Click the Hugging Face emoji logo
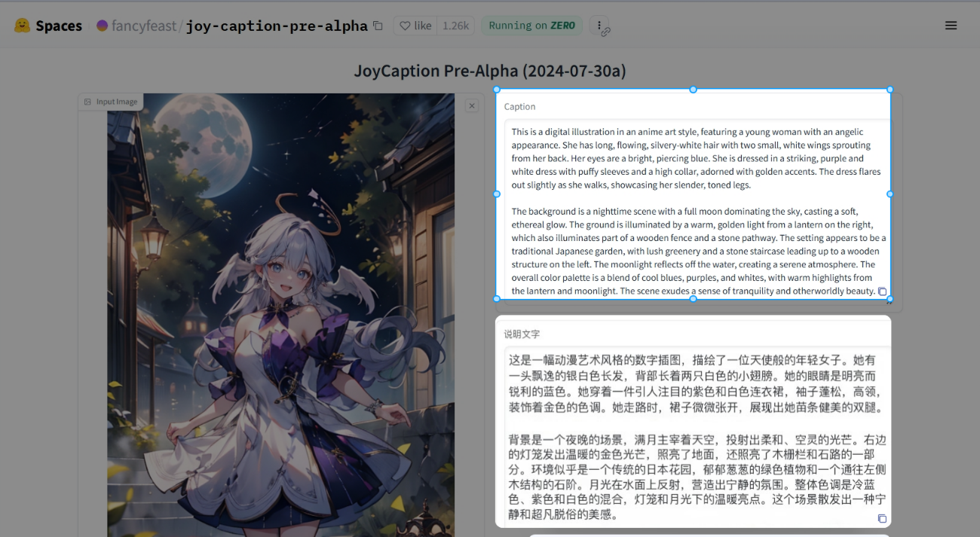 pyautogui.click(x=23, y=26)
